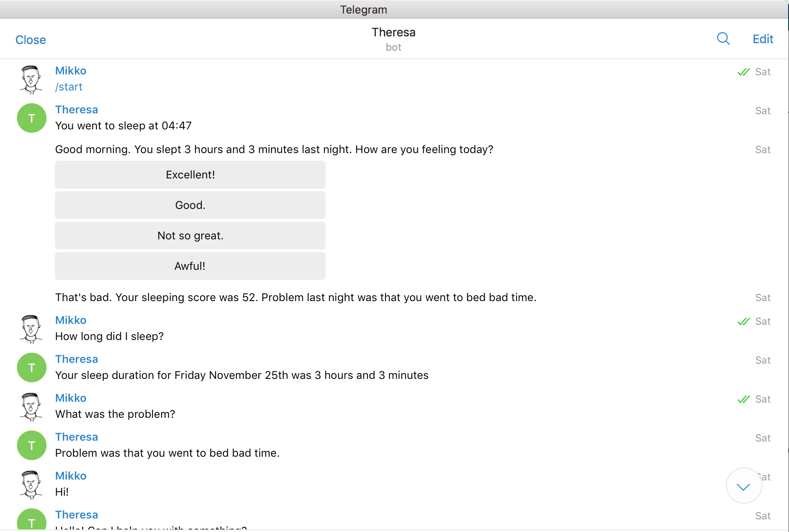The image size is (789, 532).
Task: Click Mikko's avatar beside /start message
Action: click(x=31, y=79)
